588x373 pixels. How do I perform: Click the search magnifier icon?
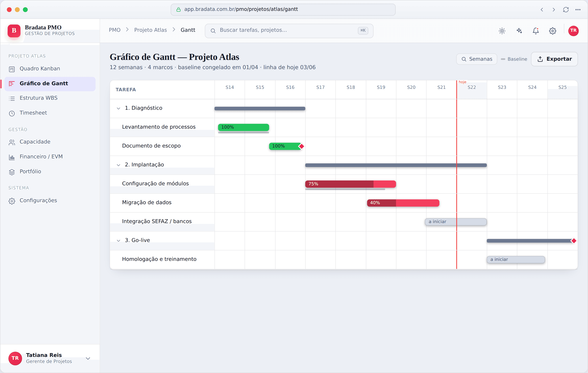(213, 31)
